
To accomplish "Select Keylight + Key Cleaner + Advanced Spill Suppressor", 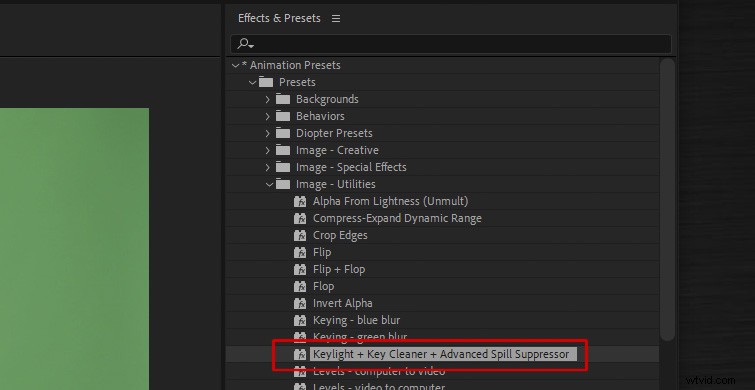I will [441, 354].
